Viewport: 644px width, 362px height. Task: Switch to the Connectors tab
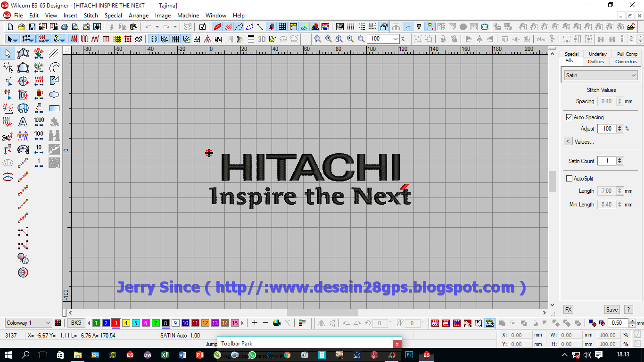click(x=626, y=61)
